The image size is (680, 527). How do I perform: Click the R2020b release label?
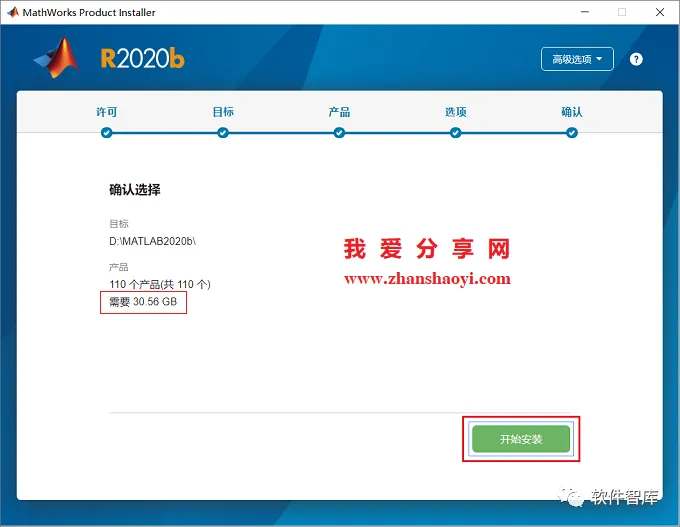pos(143,59)
